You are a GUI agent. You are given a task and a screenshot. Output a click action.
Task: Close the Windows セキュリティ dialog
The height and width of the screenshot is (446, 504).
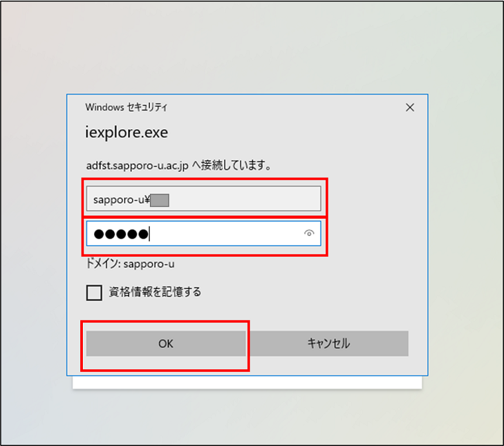tap(410, 107)
